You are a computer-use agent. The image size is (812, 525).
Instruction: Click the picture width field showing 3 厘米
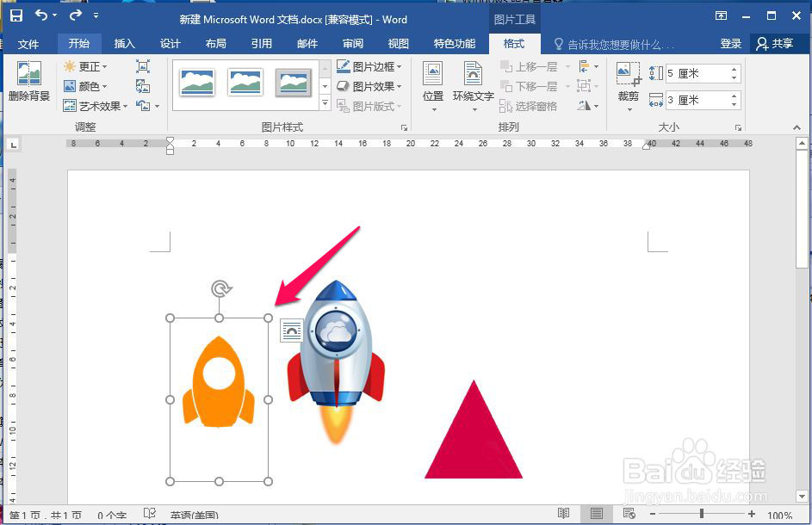coord(697,100)
